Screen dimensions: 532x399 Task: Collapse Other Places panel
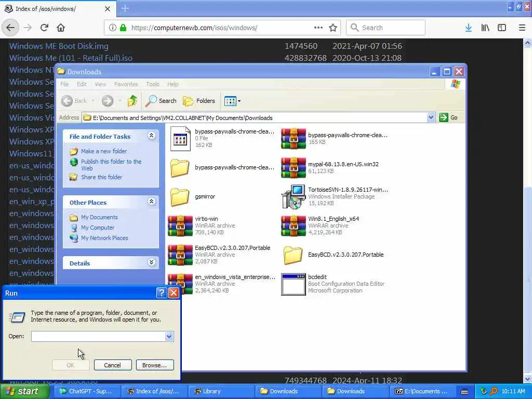pos(151,202)
